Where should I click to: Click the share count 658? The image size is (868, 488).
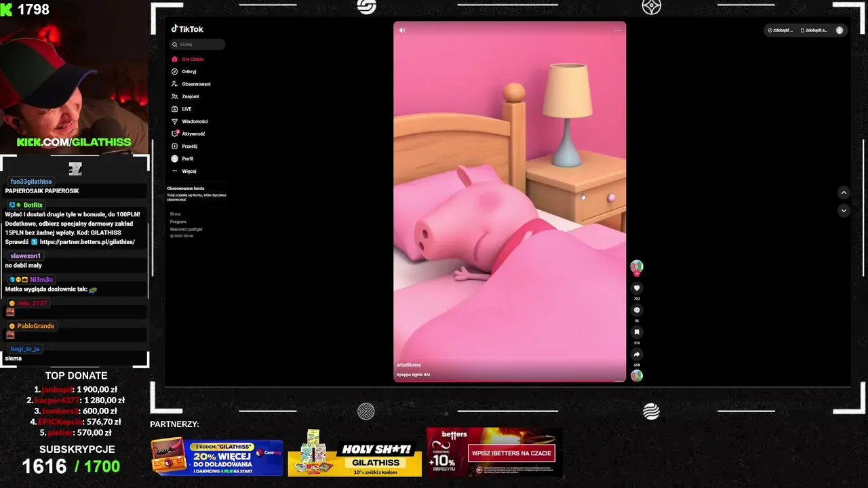click(x=636, y=365)
